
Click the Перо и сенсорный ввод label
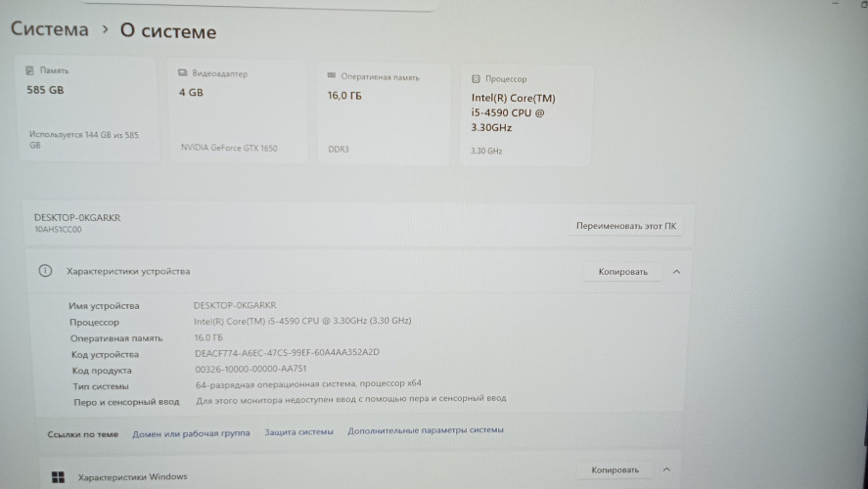point(127,402)
